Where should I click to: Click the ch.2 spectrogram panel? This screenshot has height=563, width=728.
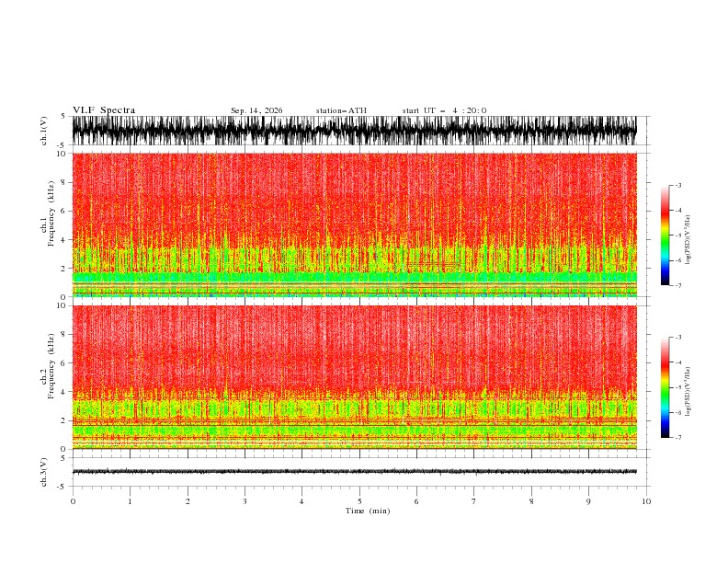[x=354, y=377]
